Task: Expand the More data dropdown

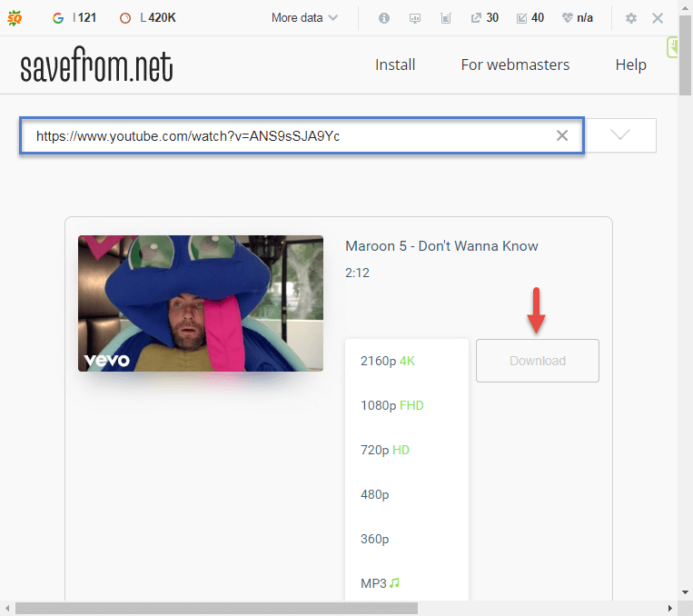Action: (304, 17)
